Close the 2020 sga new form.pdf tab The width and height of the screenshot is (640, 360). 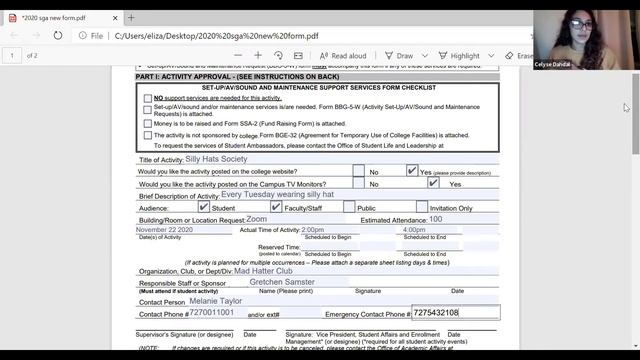115,18
